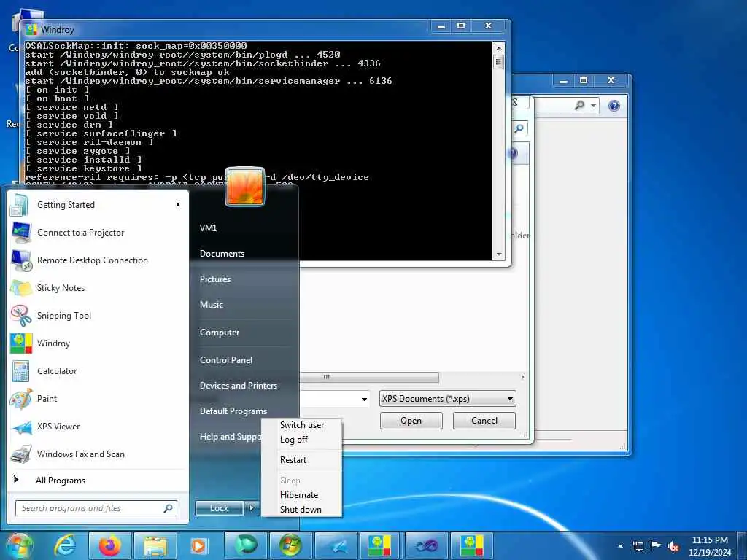Image resolution: width=747 pixels, height=560 pixels.
Task: Launch Windroy from the Start menu list
Action: [x=98, y=343]
